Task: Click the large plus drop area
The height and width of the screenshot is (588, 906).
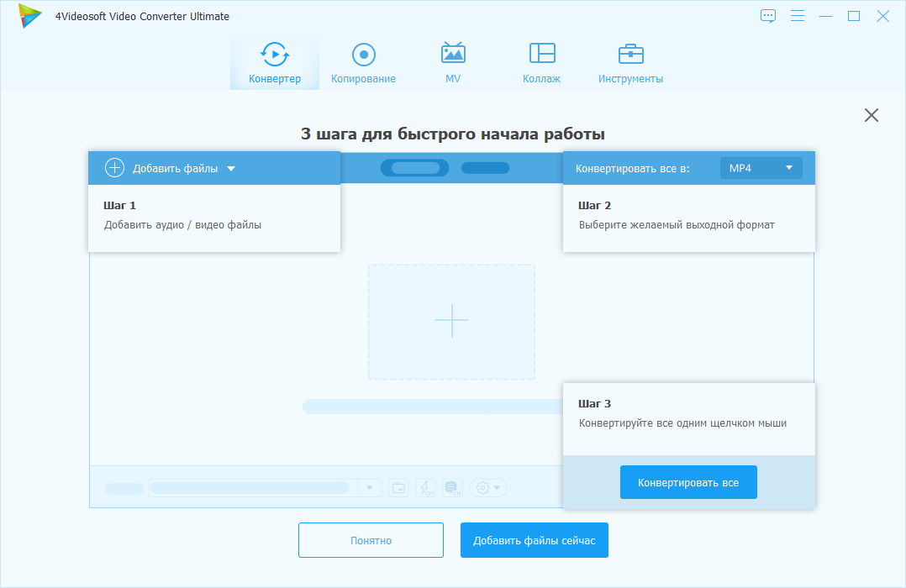Action: click(x=451, y=322)
